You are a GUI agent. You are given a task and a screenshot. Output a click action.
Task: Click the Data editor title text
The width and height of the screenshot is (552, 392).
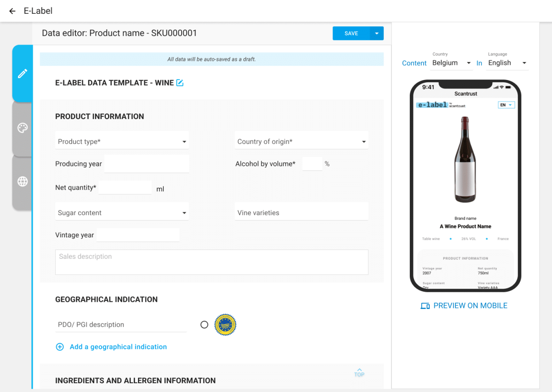pyautogui.click(x=120, y=33)
